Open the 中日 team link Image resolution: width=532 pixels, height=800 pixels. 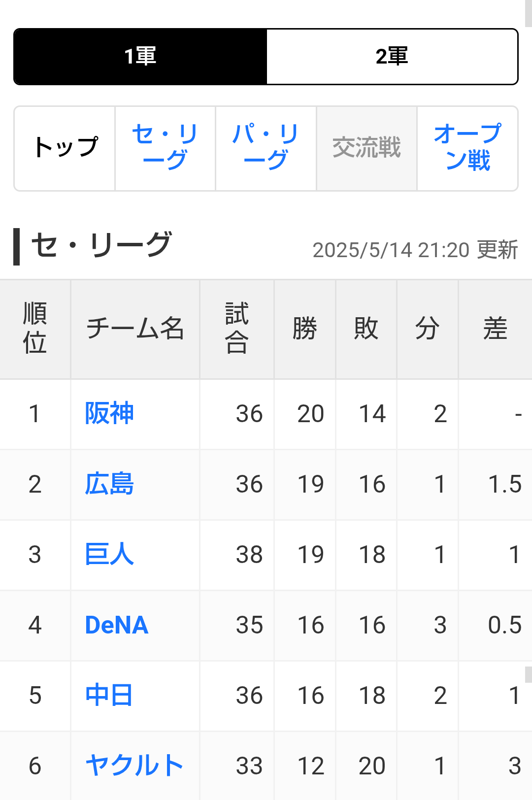point(109,695)
